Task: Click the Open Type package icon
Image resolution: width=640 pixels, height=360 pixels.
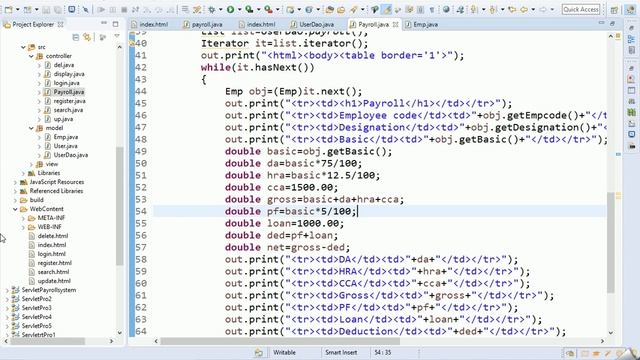Action: (330, 9)
